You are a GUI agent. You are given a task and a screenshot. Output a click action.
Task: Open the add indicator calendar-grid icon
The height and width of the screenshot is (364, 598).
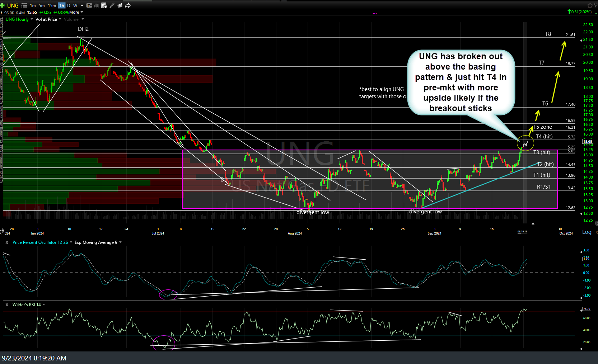(x=104, y=5)
